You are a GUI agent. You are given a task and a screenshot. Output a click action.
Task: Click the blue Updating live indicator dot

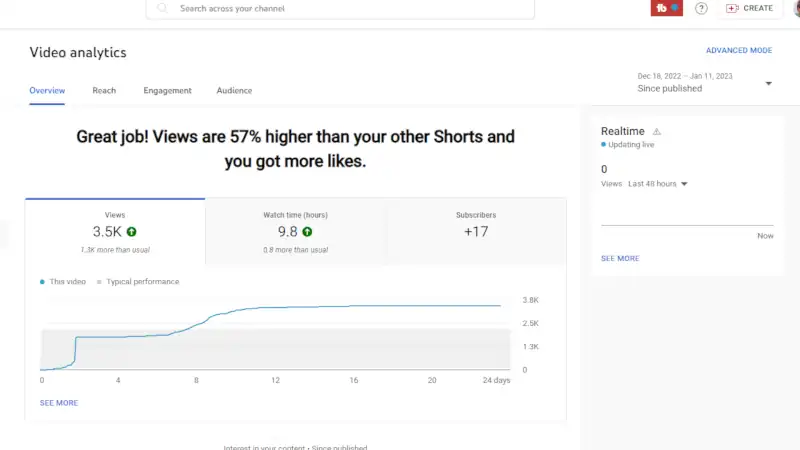(x=604, y=145)
